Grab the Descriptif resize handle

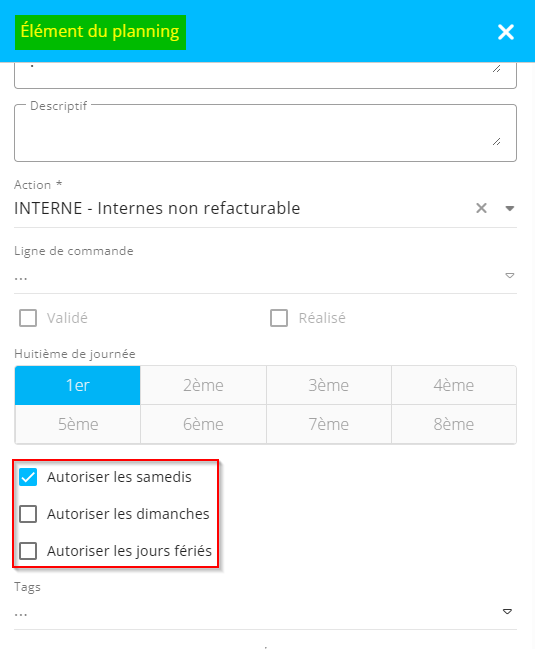click(497, 142)
